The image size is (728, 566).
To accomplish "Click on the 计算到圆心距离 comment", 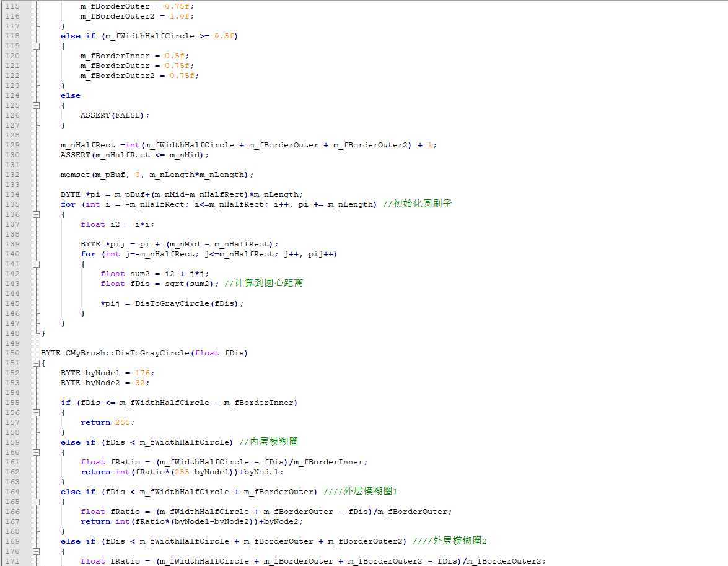I will (264, 283).
